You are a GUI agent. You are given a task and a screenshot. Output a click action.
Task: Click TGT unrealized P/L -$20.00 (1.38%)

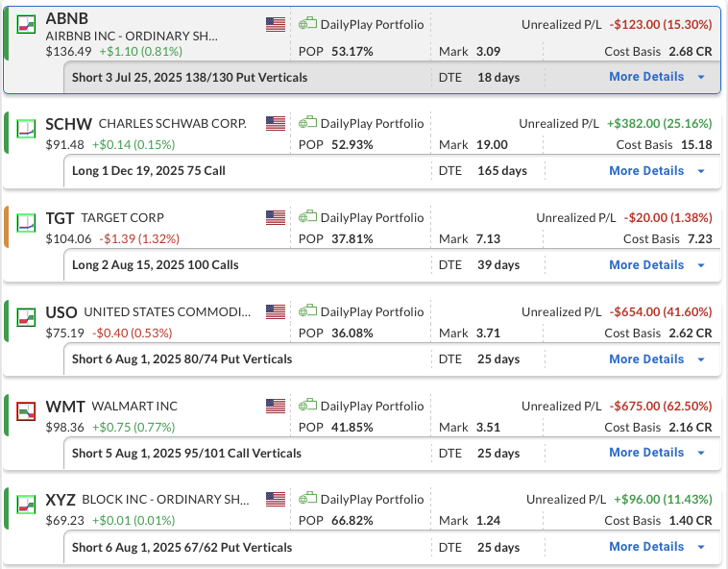(668, 218)
